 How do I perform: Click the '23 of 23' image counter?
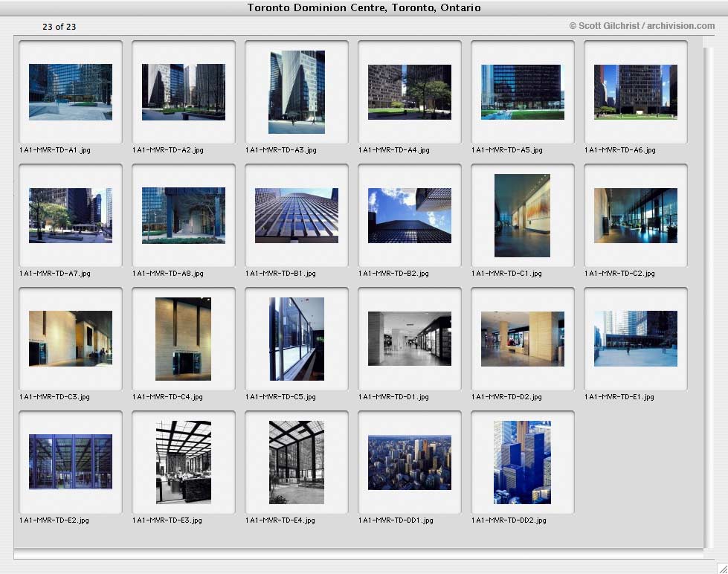point(59,27)
